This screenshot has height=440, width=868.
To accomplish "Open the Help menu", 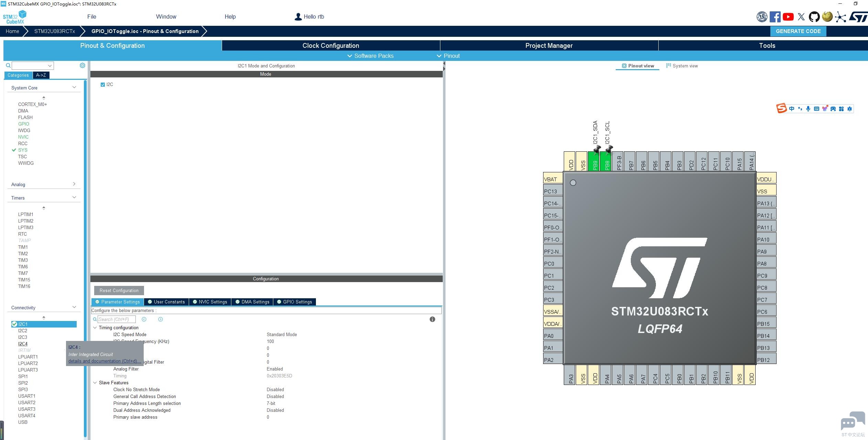I will pyautogui.click(x=230, y=17).
